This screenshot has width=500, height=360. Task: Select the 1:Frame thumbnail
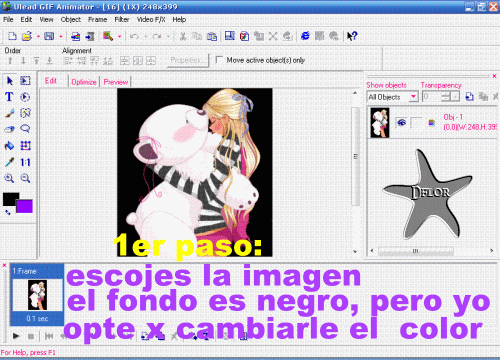[37, 295]
